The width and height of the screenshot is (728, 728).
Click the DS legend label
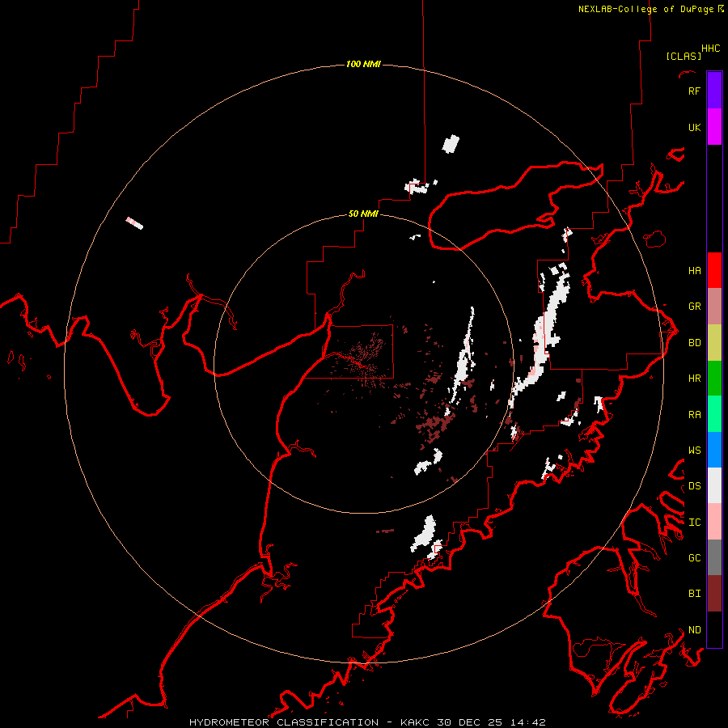point(694,486)
